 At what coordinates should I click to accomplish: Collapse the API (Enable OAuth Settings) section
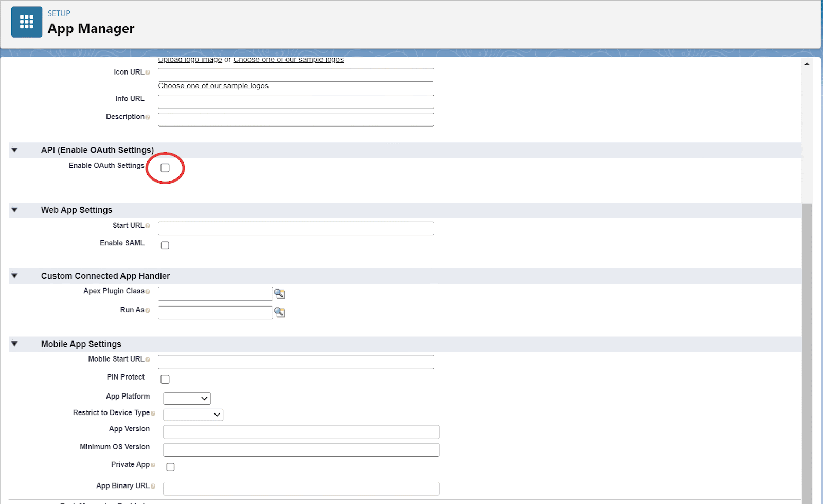(x=14, y=150)
